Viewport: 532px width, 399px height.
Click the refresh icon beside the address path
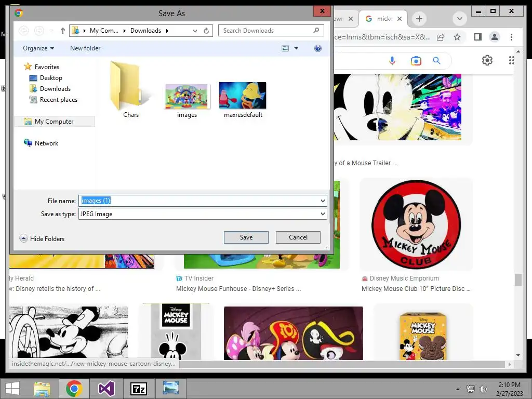[206, 31]
